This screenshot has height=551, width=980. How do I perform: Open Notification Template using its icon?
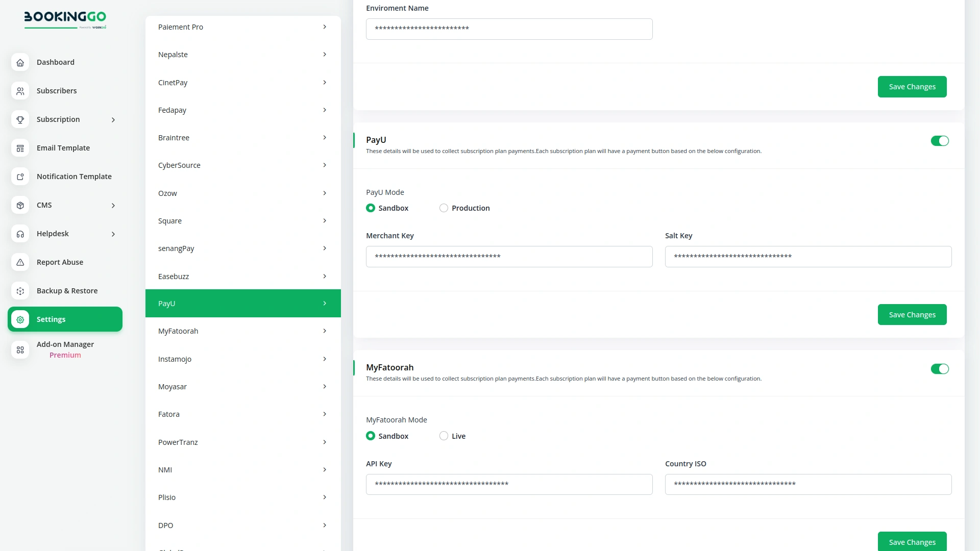[x=20, y=177]
